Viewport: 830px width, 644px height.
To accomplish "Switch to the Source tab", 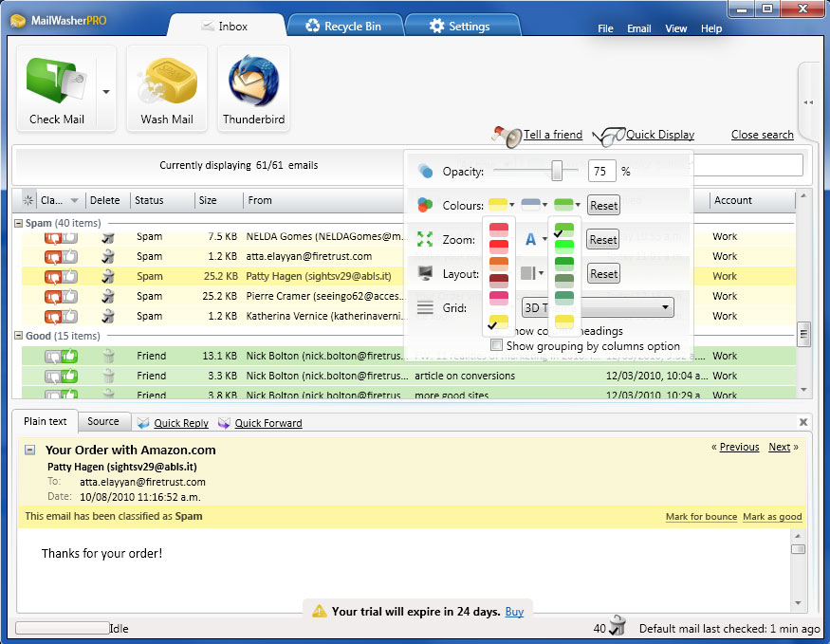I will 103,421.
